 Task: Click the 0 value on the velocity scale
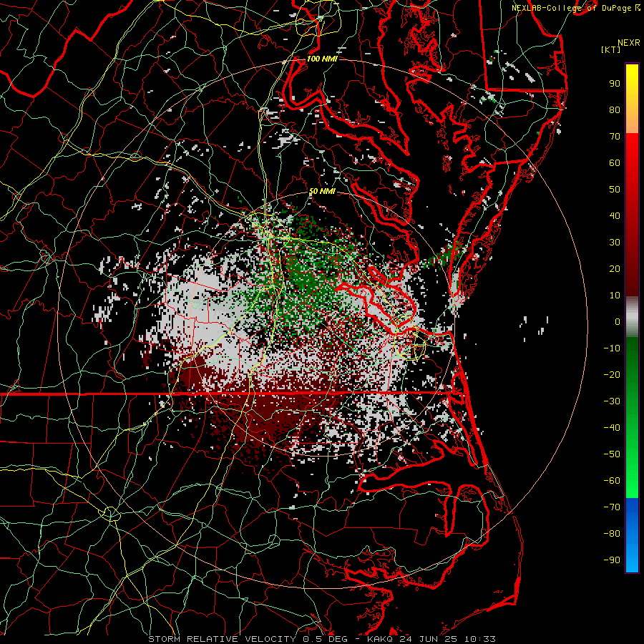(618, 321)
